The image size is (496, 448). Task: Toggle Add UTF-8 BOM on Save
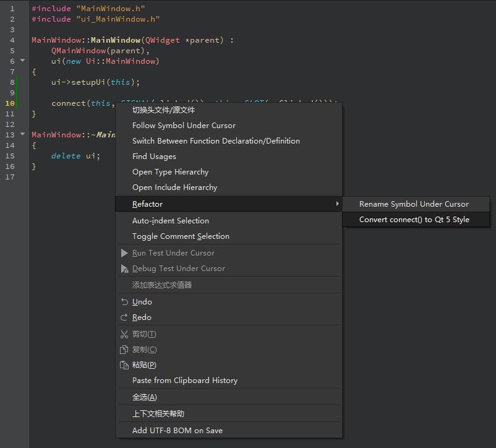[229, 431]
